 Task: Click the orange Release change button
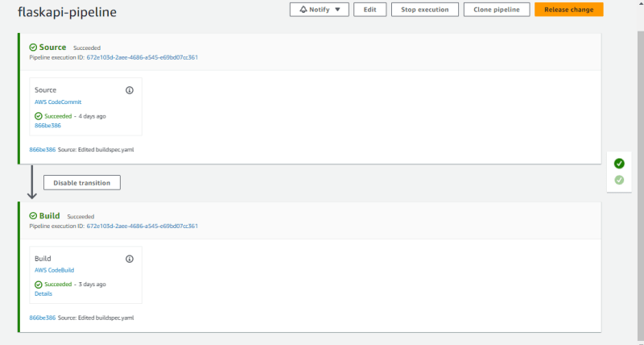(569, 10)
